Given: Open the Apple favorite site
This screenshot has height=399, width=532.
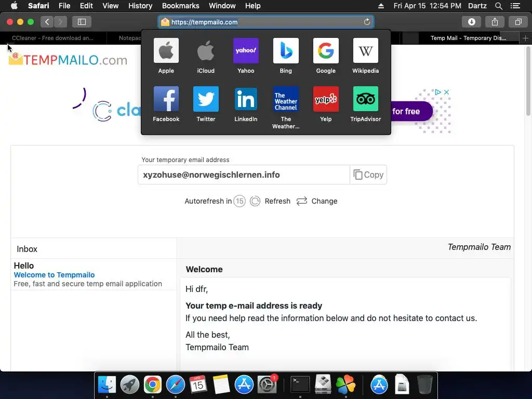Looking at the screenshot, I should point(166,56).
